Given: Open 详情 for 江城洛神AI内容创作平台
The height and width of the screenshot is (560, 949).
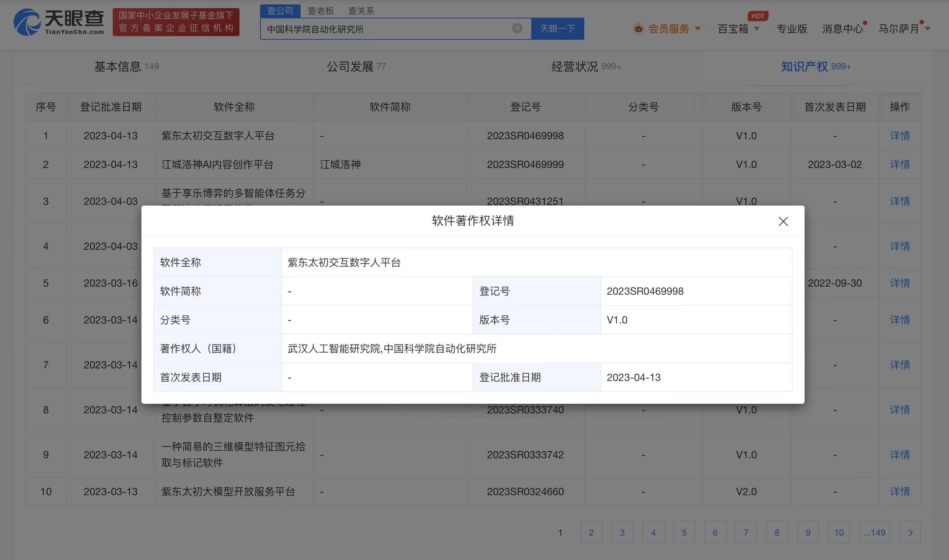Looking at the screenshot, I should [899, 164].
